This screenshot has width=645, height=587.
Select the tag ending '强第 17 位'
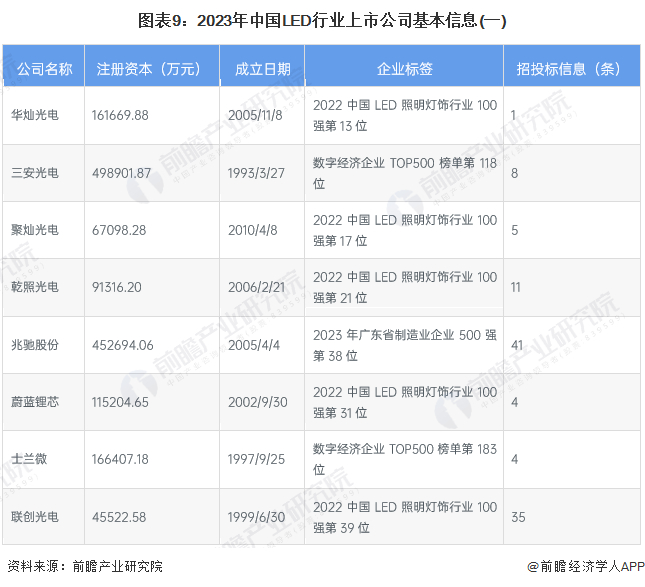click(405, 230)
